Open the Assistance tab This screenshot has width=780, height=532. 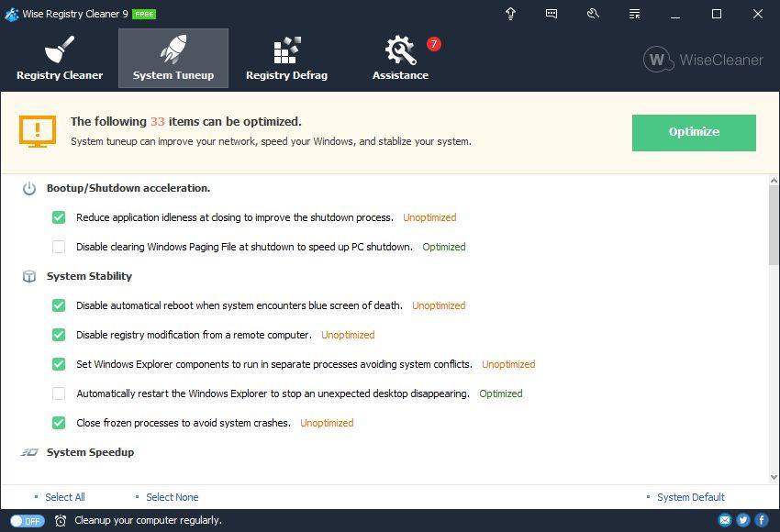tap(400, 59)
